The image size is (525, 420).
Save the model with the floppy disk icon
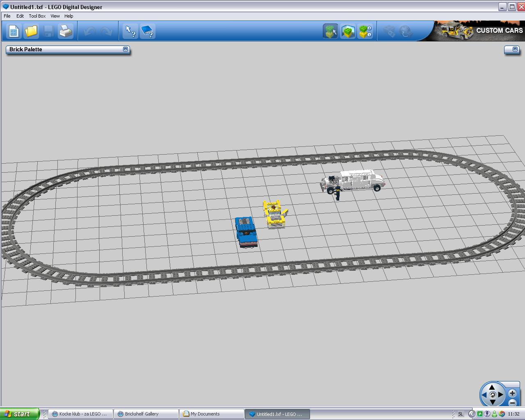(48, 31)
